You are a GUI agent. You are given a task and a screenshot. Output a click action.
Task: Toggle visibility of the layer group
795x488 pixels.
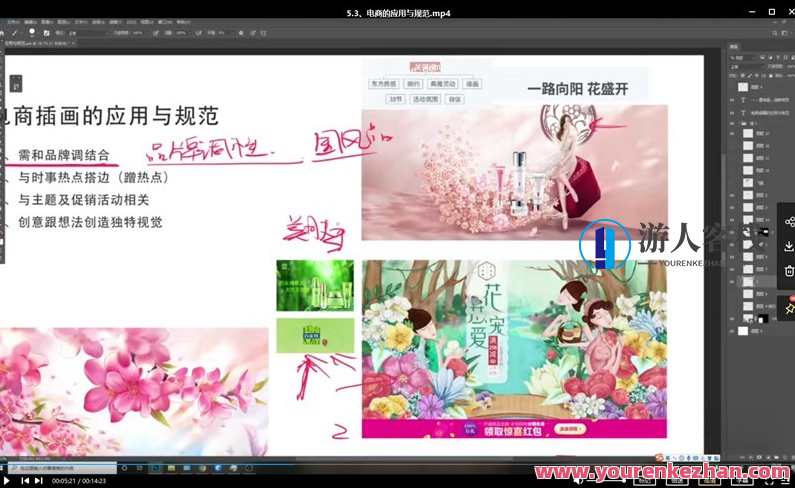click(732, 123)
